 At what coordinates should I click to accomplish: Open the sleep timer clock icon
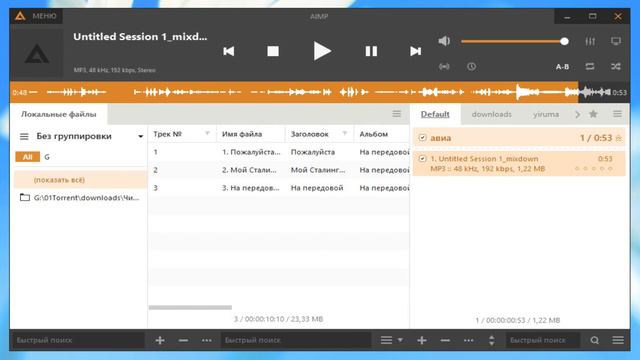471,67
